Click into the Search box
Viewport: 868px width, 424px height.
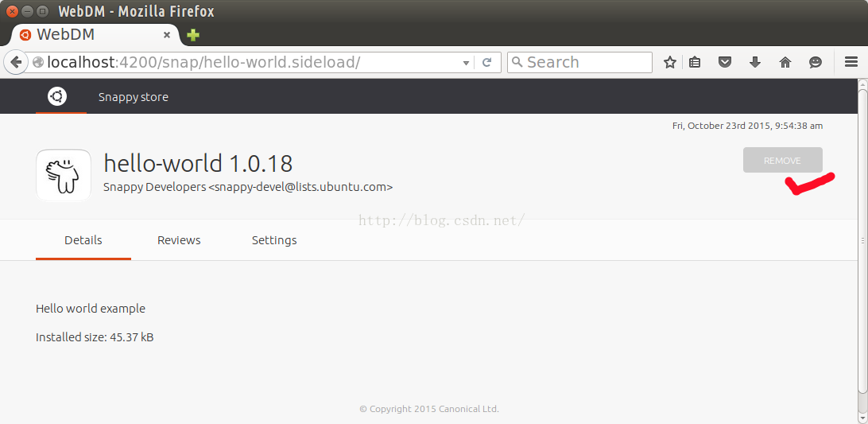coord(579,63)
